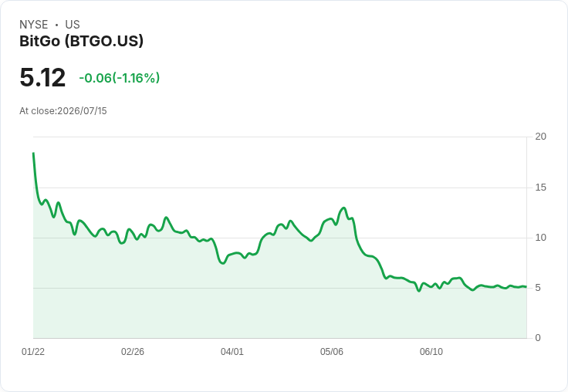568x392 pixels.
Task: Click the 06/10 date axis label
Action: point(431,351)
